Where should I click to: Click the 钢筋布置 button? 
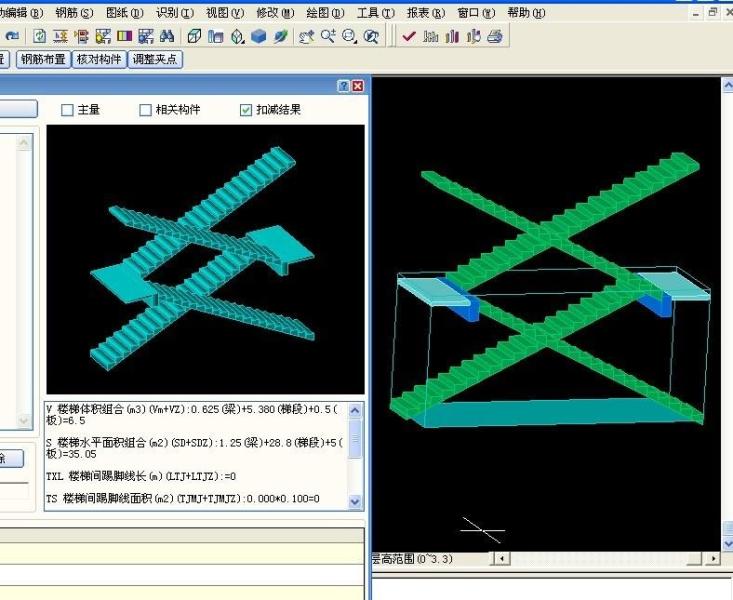43,59
